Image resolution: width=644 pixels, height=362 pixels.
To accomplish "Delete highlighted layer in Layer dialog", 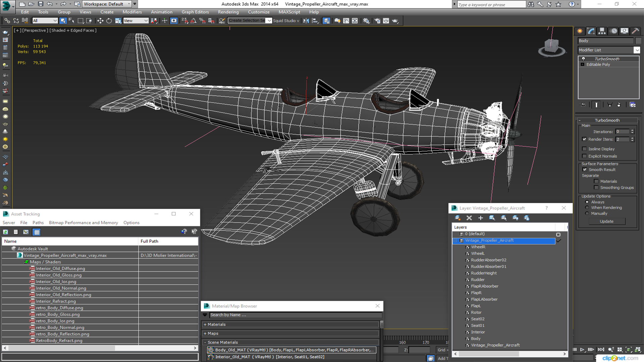I will (x=469, y=218).
